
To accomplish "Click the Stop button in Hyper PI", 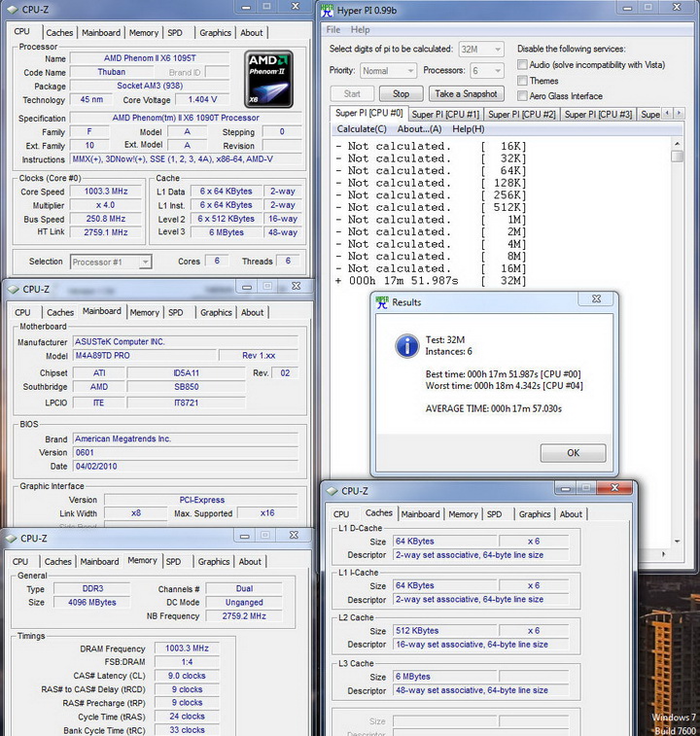I will [401, 94].
